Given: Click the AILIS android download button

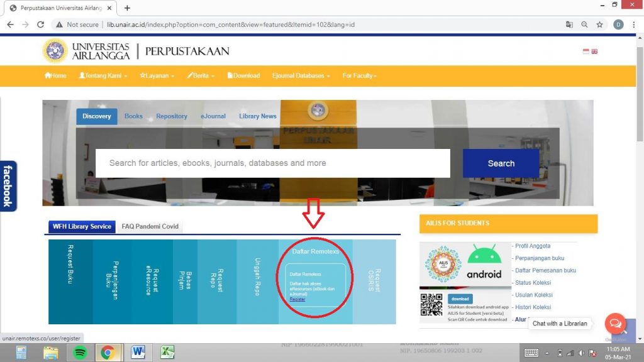Looking at the screenshot, I should 460,299.
